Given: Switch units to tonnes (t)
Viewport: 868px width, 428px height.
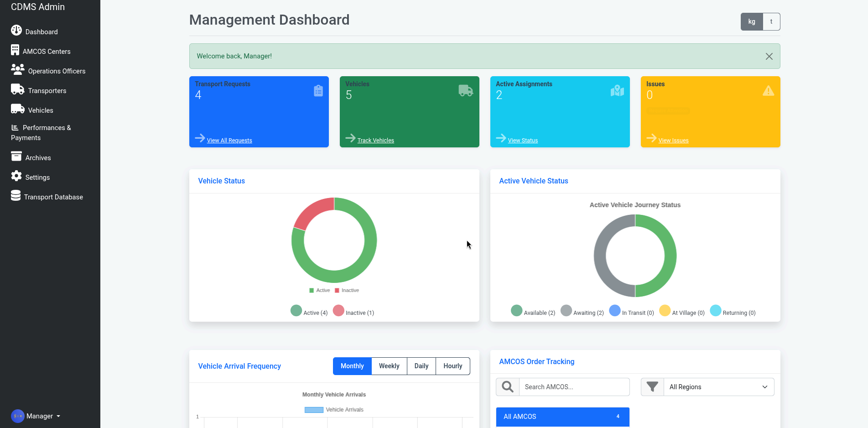Looking at the screenshot, I should [x=771, y=21].
